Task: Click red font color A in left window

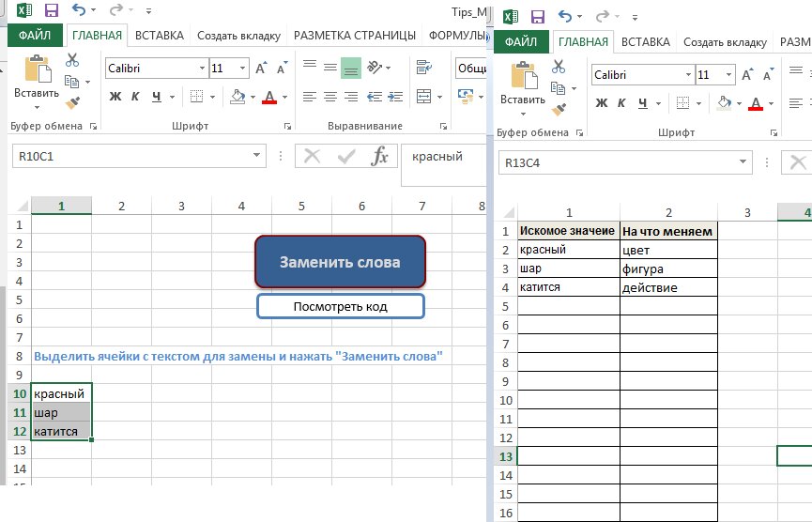Action: (269, 97)
